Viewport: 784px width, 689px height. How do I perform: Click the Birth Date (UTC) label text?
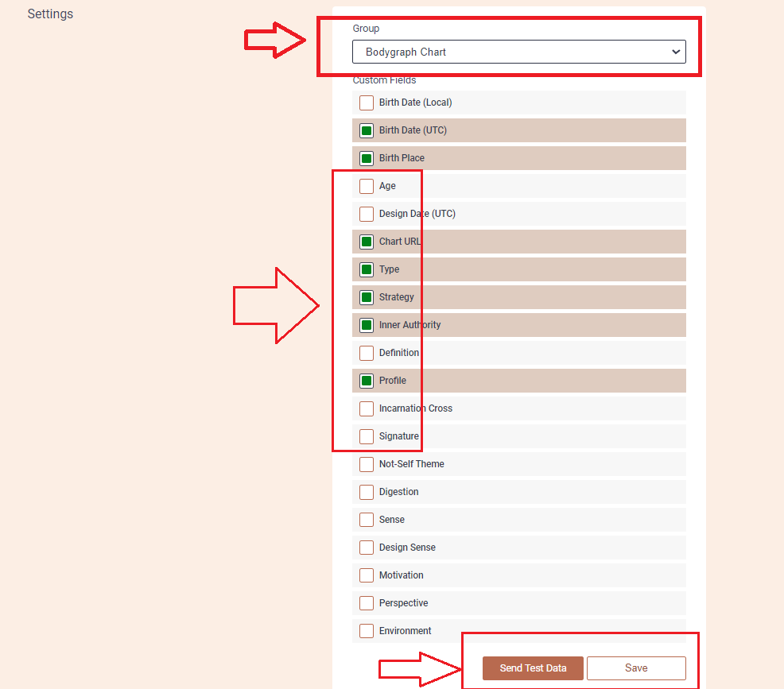(x=413, y=130)
